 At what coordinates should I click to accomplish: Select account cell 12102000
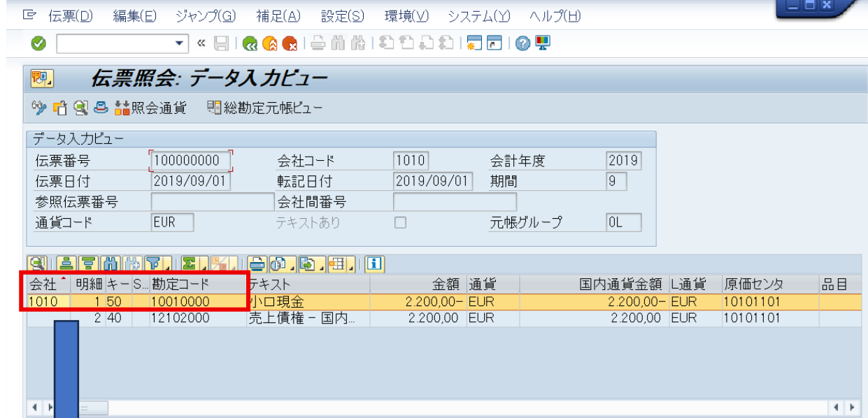tap(197, 318)
